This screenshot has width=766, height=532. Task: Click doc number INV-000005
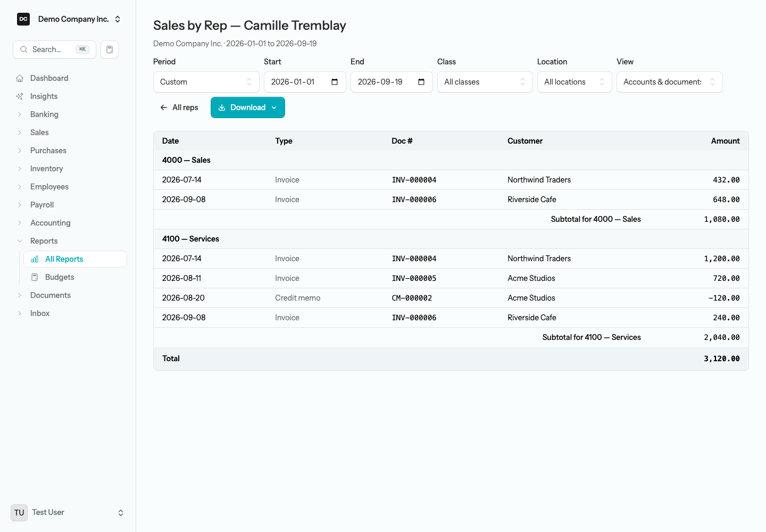click(x=414, y=278)
